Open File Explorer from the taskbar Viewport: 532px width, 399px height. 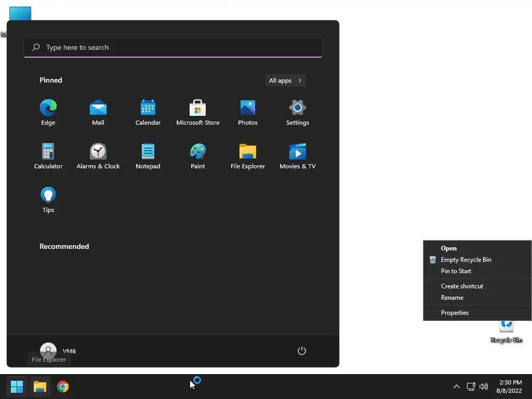coord(39,387)
